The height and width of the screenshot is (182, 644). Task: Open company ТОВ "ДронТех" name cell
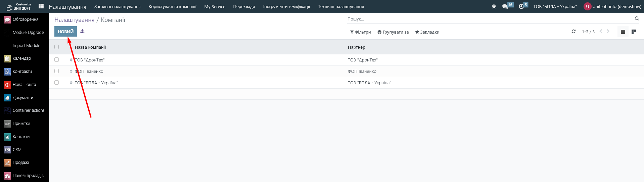[90, 60]
